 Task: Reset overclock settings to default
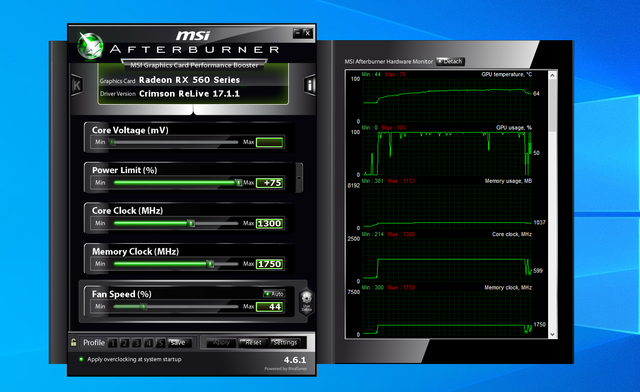[x=253, y=343]
